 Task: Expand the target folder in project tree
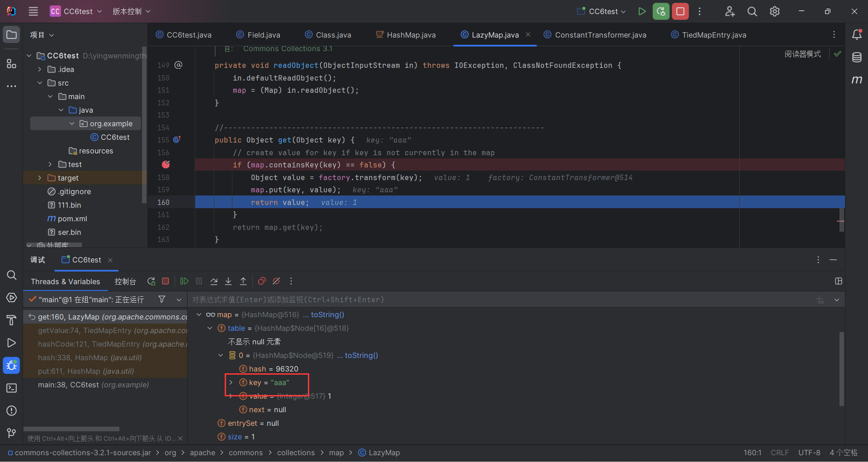tap(40, 178)
